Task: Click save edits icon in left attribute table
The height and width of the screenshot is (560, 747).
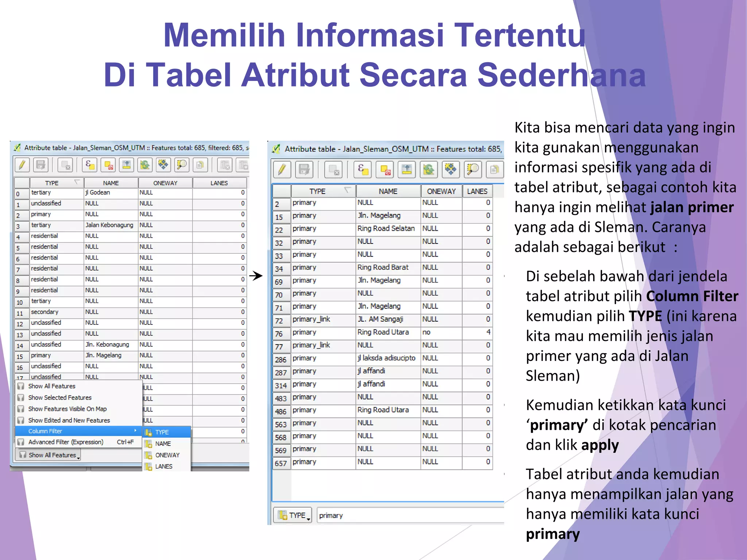Action: [41, 165]
